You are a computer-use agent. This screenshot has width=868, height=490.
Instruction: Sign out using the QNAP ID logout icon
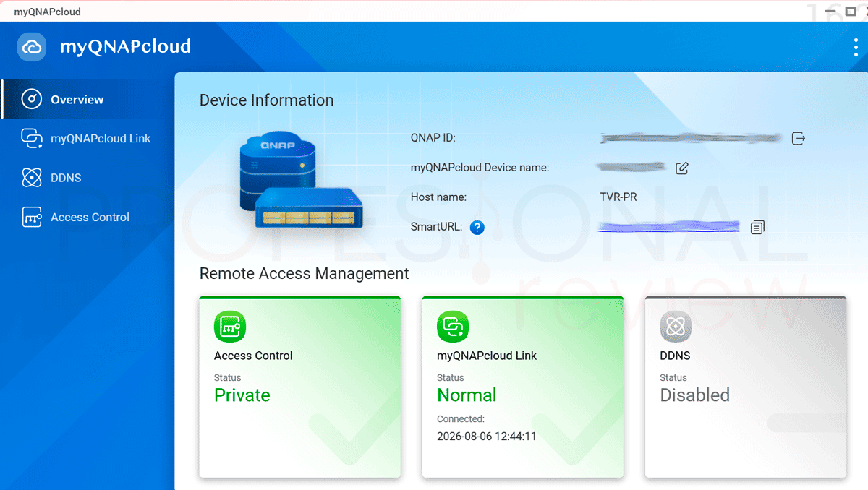(799, 138)
